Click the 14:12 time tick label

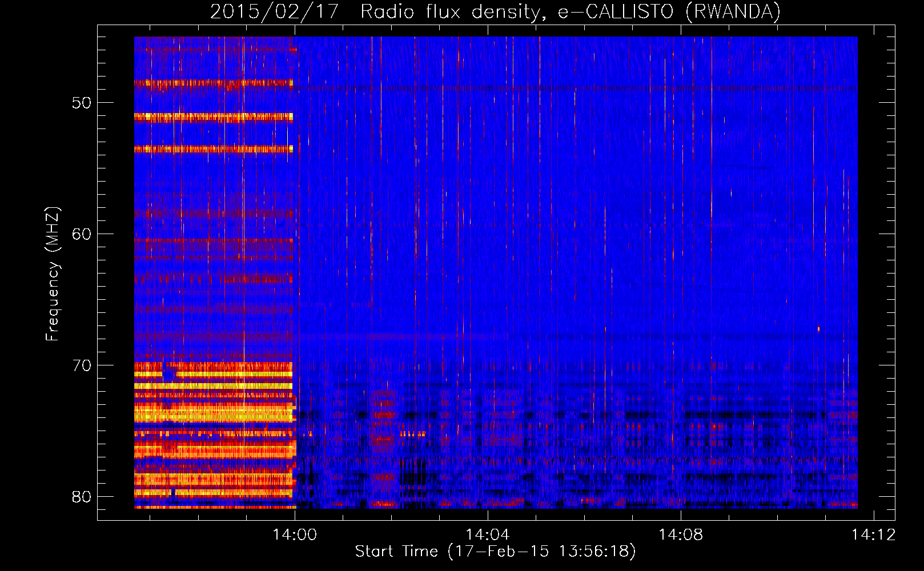click(874, 535)
